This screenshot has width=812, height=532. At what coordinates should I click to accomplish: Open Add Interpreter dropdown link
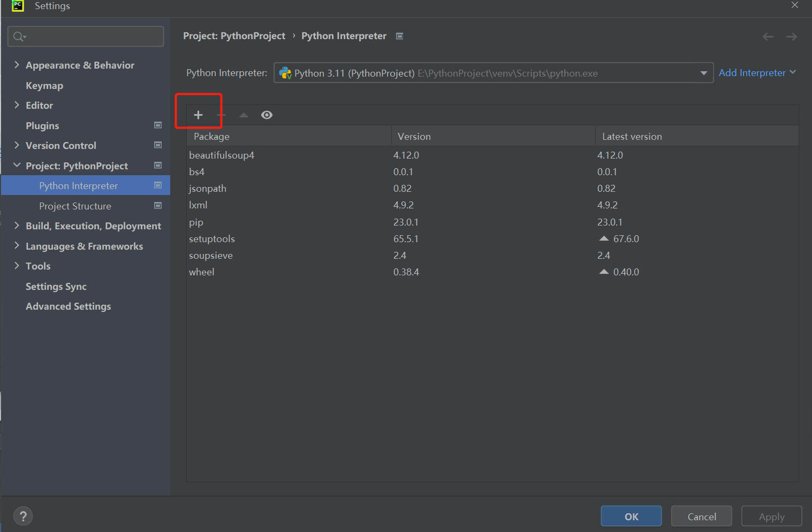point(757,72)
